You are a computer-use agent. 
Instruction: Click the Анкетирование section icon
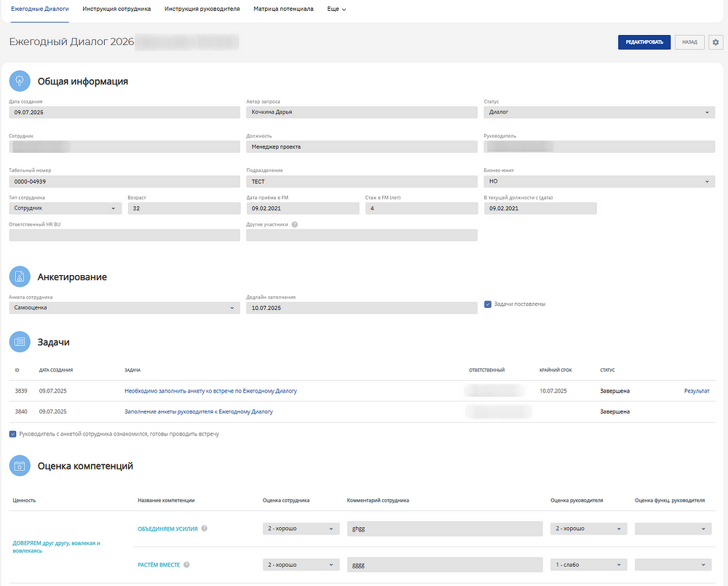click(x=20, y=277)
